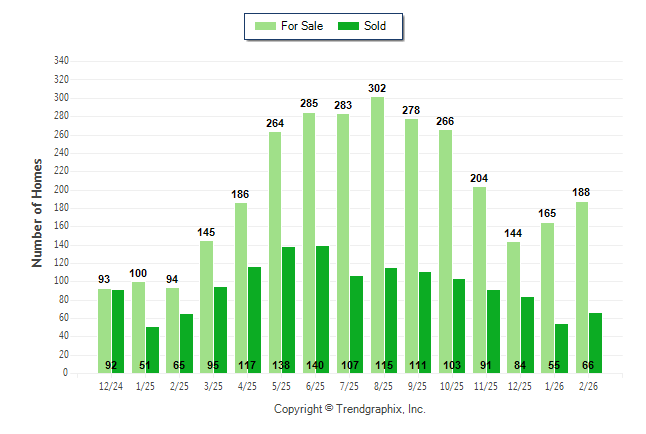Click the Number of Homes axis title

pos(37,212)
